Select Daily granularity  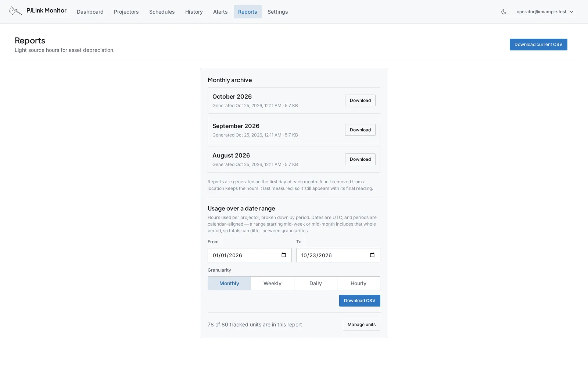click(x=315, y=283)
